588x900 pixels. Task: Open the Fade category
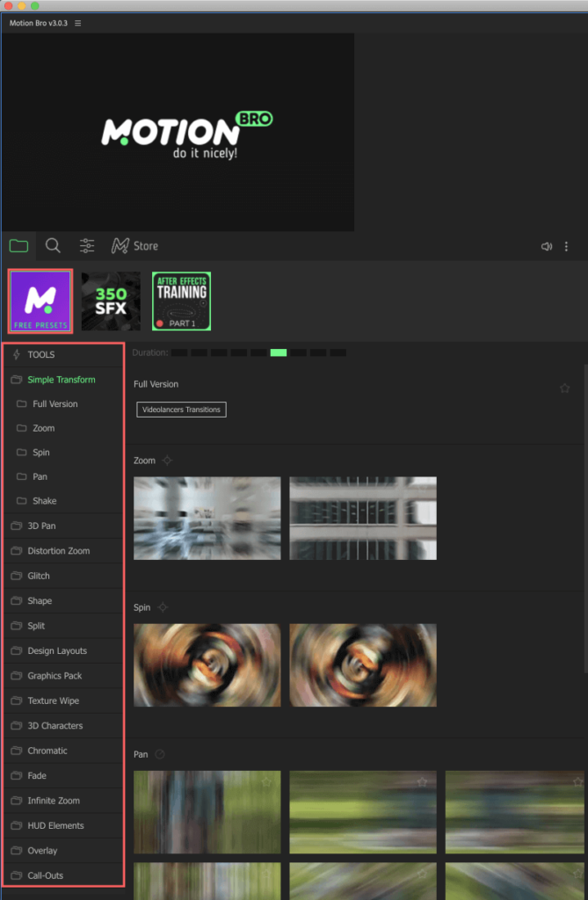tap(63, 775)
